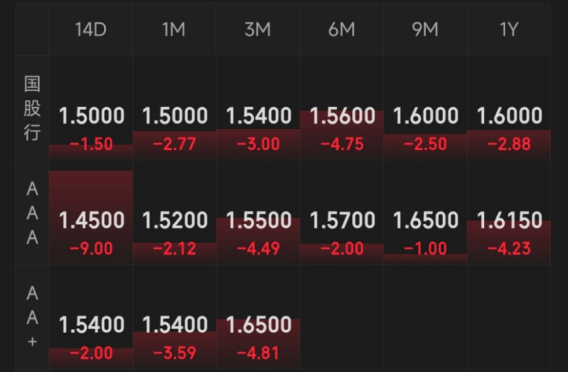Open 国股行 14D cell showing -1.50

tap(91, 108)
